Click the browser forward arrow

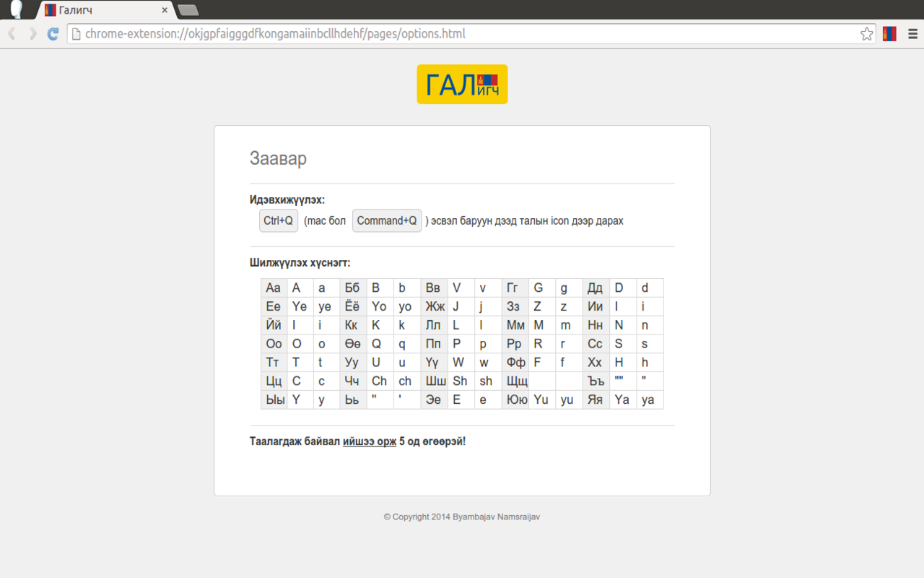pyautogui.click(x=32, y=34)
